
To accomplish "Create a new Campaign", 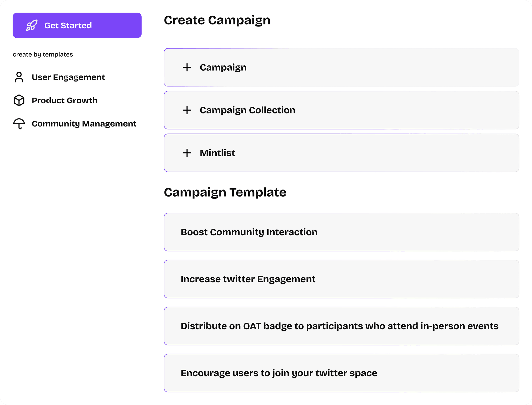I will click(341, 67).
